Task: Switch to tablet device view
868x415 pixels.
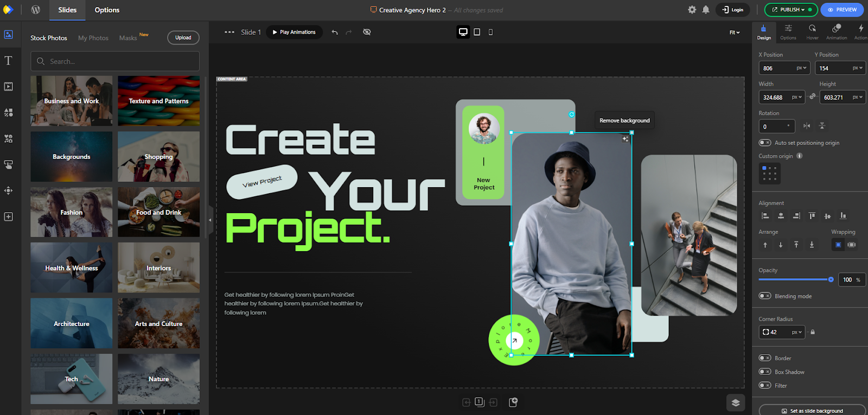Action: point(477,32)
